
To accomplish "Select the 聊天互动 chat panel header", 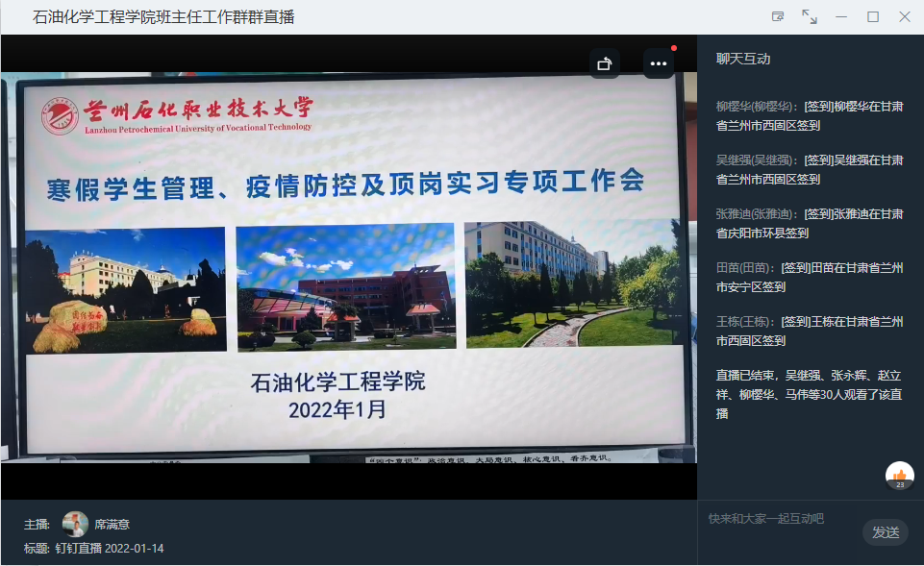I will coord(743,59).
